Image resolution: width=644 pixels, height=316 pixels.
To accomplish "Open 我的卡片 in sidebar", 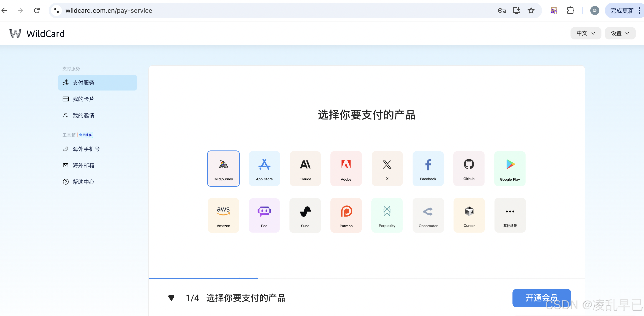I will click(83, 99).
